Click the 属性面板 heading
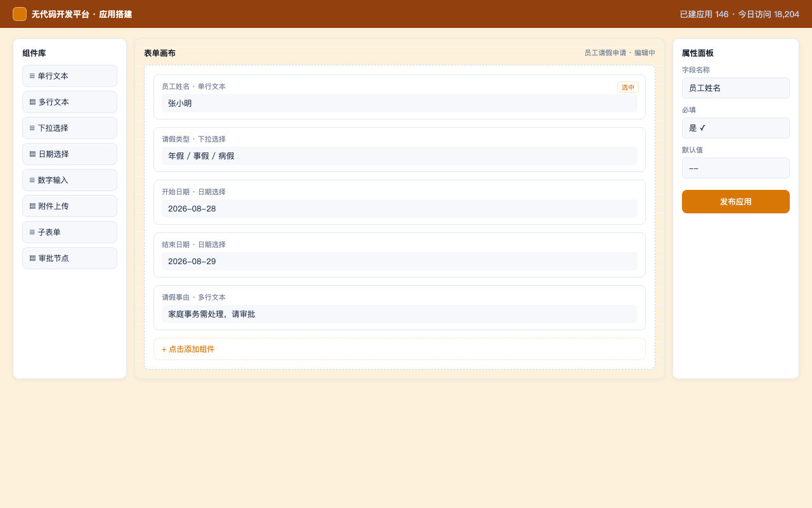Screen dimensions: 812x508 (698, 53)
